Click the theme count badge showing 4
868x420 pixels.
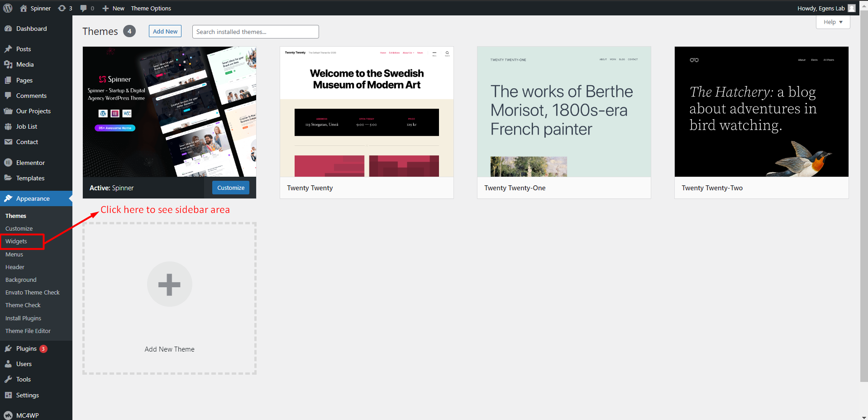[x=129, y=31]
